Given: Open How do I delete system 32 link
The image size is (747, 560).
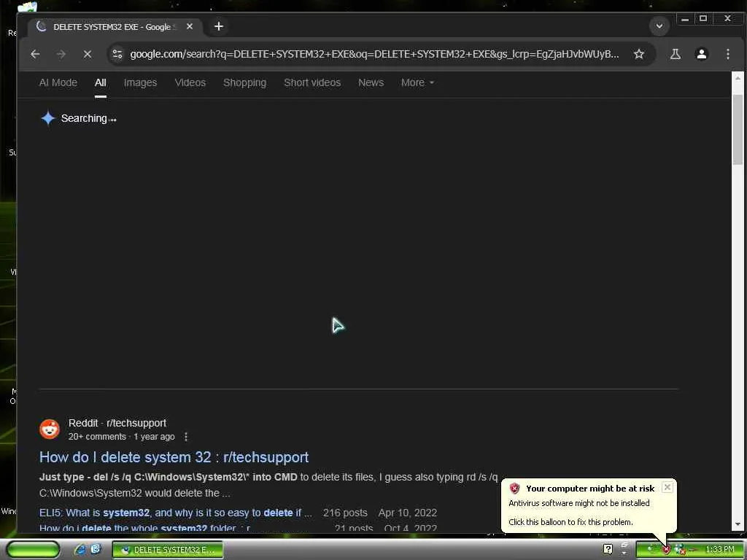Looking at the screenshot, I should pos(174,457).
